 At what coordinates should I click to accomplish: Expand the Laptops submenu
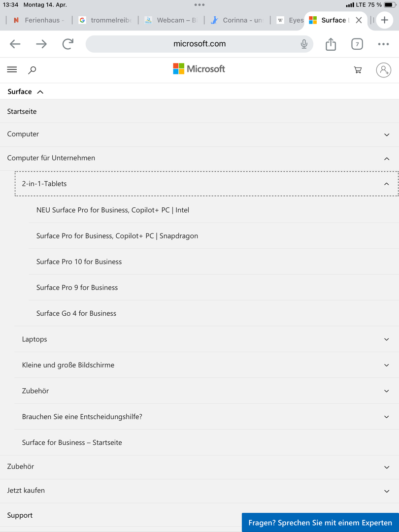coord(386,339)
